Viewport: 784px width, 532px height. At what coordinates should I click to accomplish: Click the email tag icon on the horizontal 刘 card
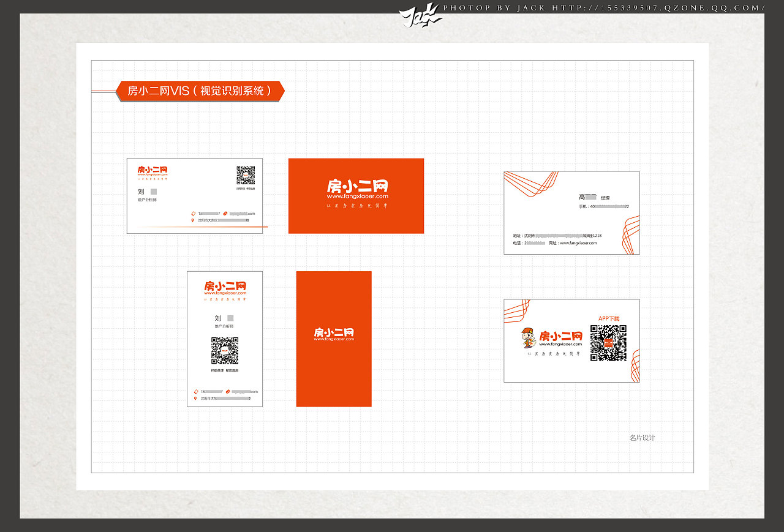225,214
